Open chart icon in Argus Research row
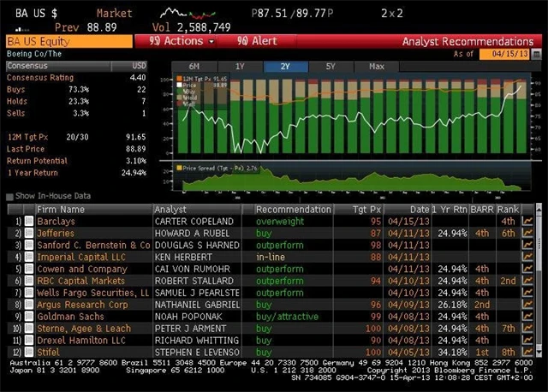 pos(527,303)
